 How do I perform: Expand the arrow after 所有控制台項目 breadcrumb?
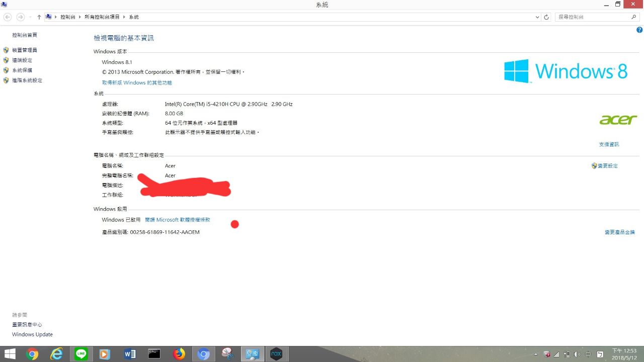click(x=124, y=17)
